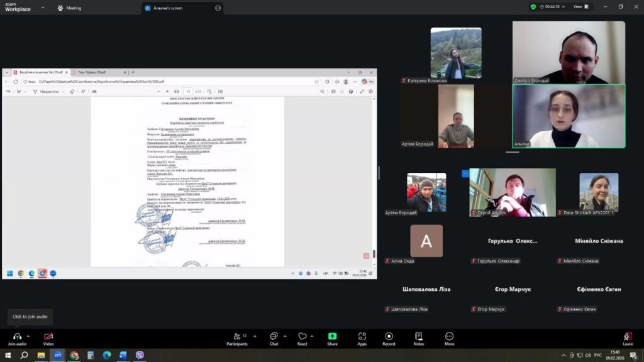The width and height of the screenshot is (644, 362).
Task: Click the React heart icon
Action: [303, 336]
